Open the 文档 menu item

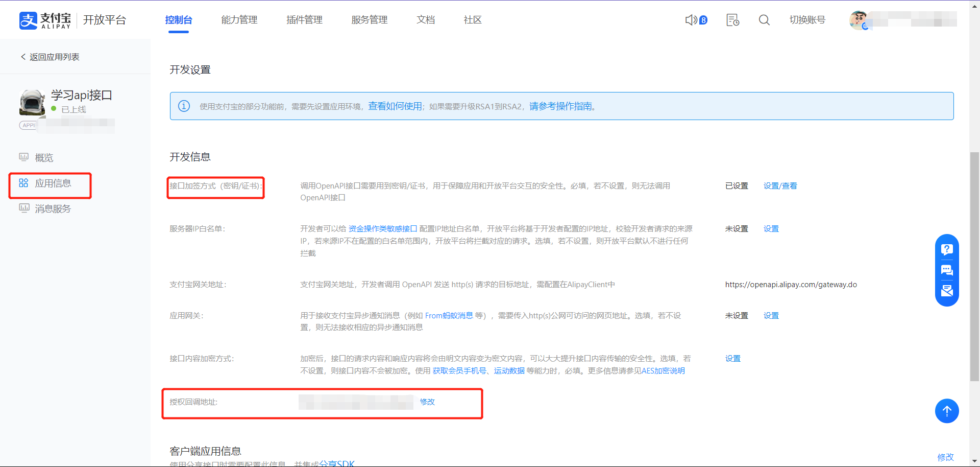[426, 19]
